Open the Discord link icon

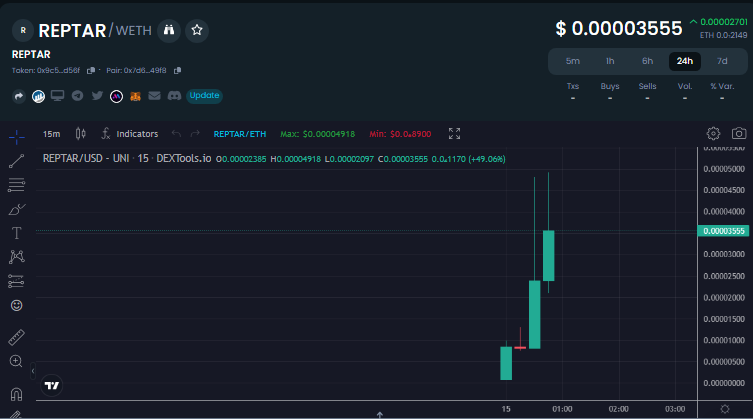tap(174, 96)
